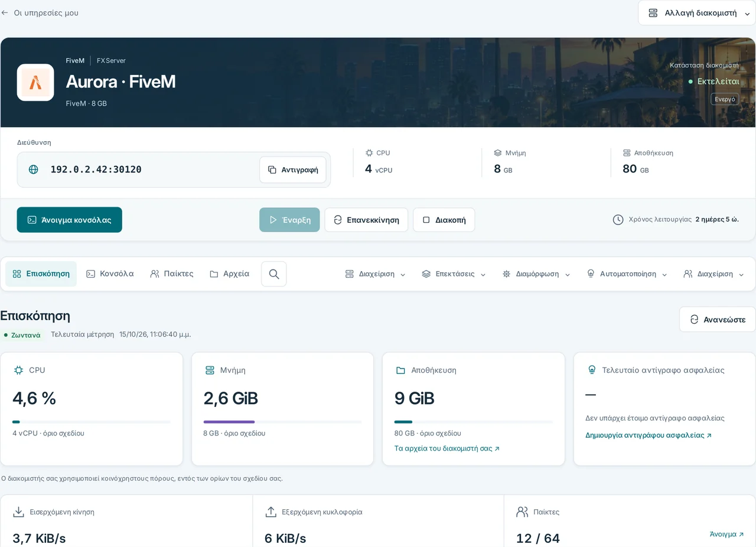
Task: Click the Ενεργό badge in the banner
Action: [725, 99]
